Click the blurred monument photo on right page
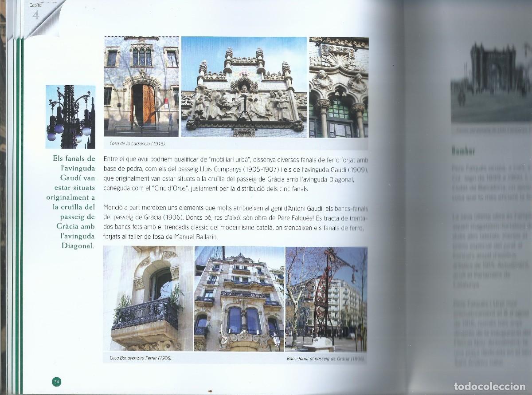 491,82
